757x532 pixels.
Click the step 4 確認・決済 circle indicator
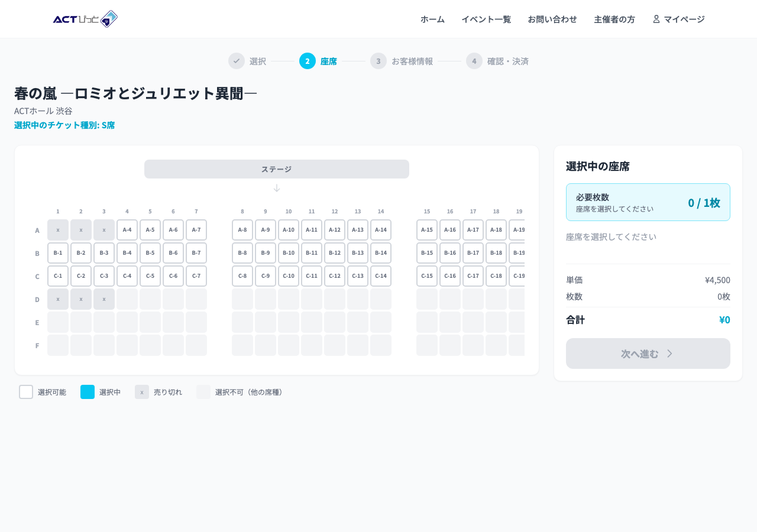point(474,61)
